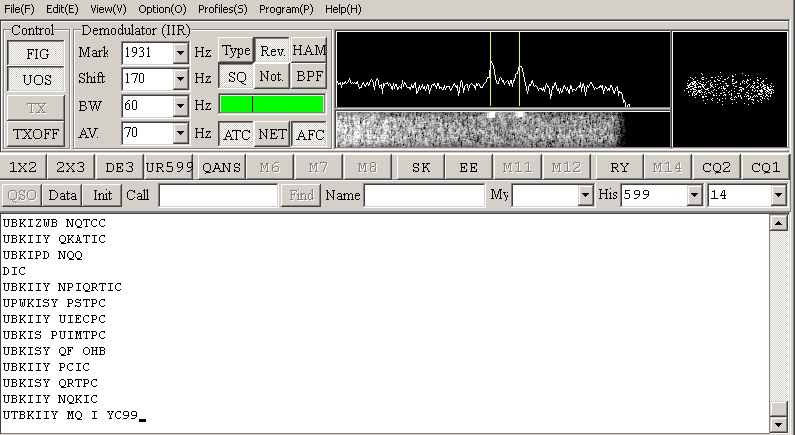Screen dimensions: 795x435
Task: Click received text line UBKIZWB NQTCC
Action: tap(54, 223)
